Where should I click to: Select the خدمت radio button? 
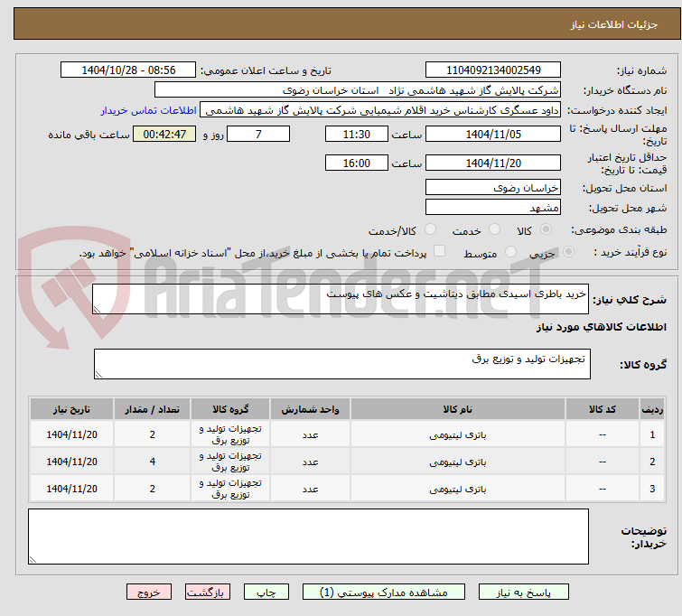click(x=494, y=229)
